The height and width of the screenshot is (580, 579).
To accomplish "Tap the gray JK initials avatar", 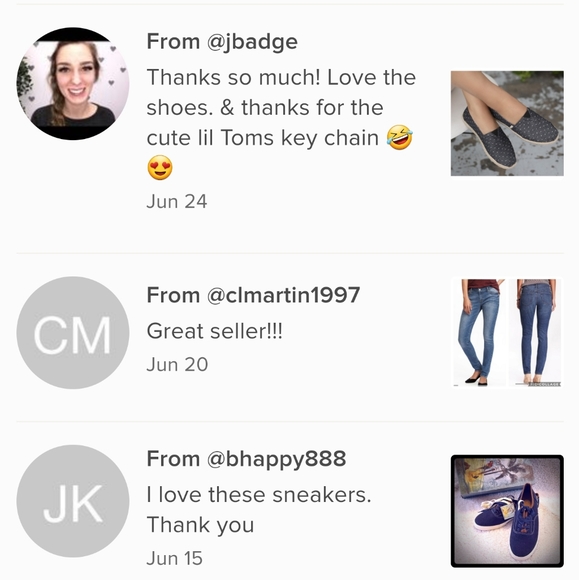I will 73,501.
